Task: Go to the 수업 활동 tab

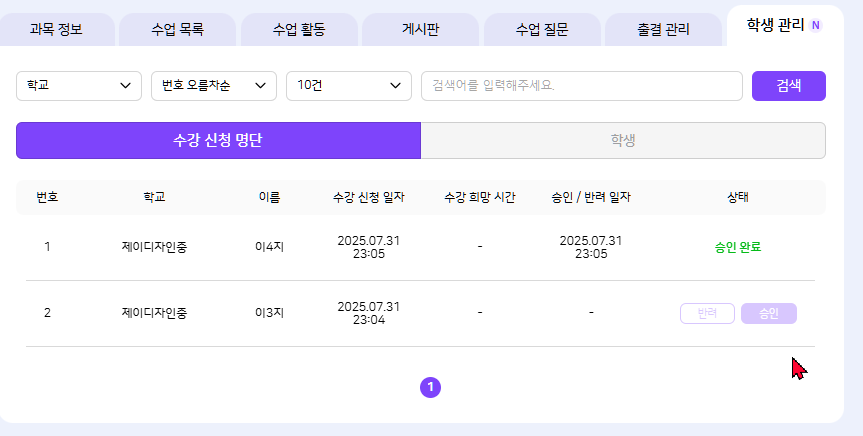Action: coord(299,30)
